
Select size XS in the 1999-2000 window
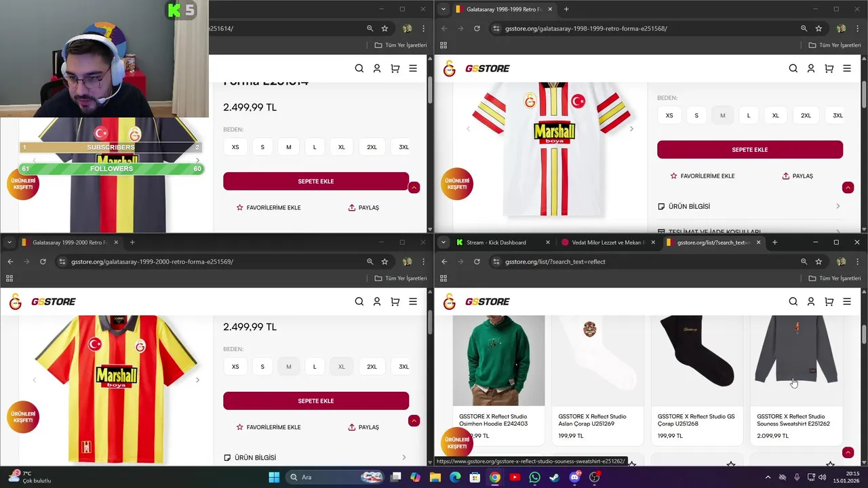coord(235,367)
